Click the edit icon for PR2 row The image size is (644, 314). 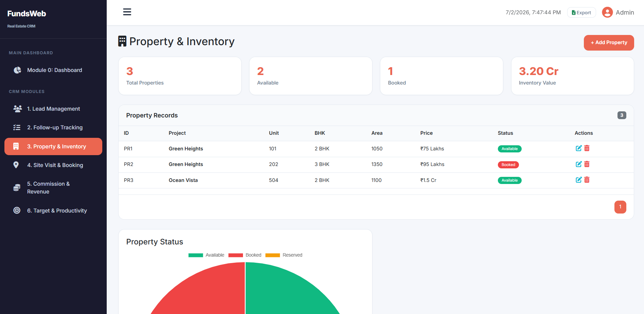click(578, 164)
